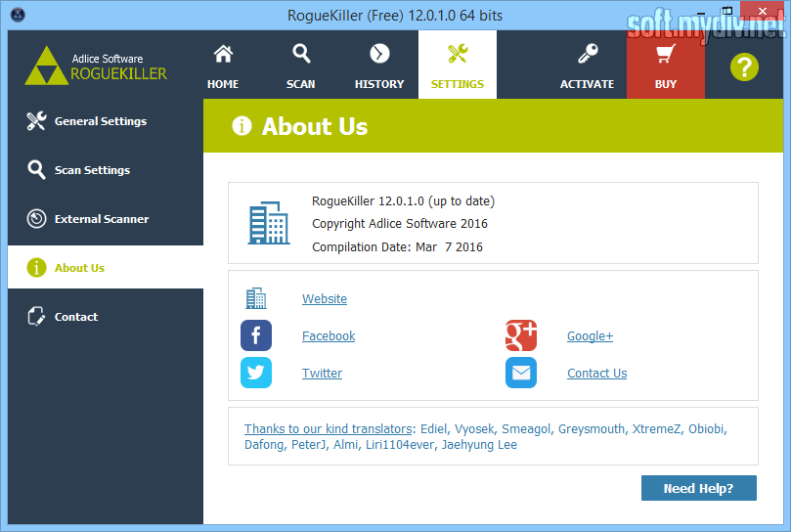This screenshot has height=532, width=791.
Task: Click the General Settings tools icon in sidebar
Action: coord(36,121)
